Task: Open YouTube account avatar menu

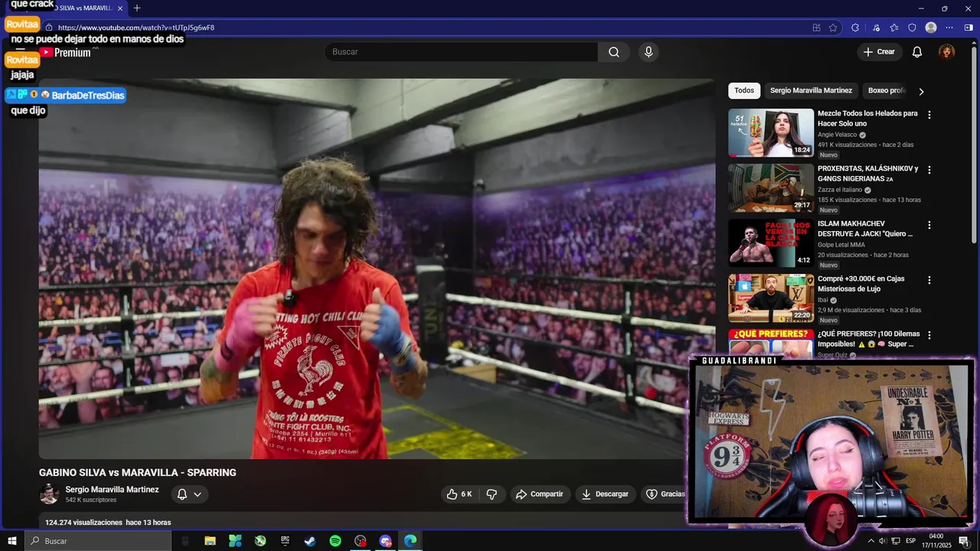Action: tap(947, 52)
